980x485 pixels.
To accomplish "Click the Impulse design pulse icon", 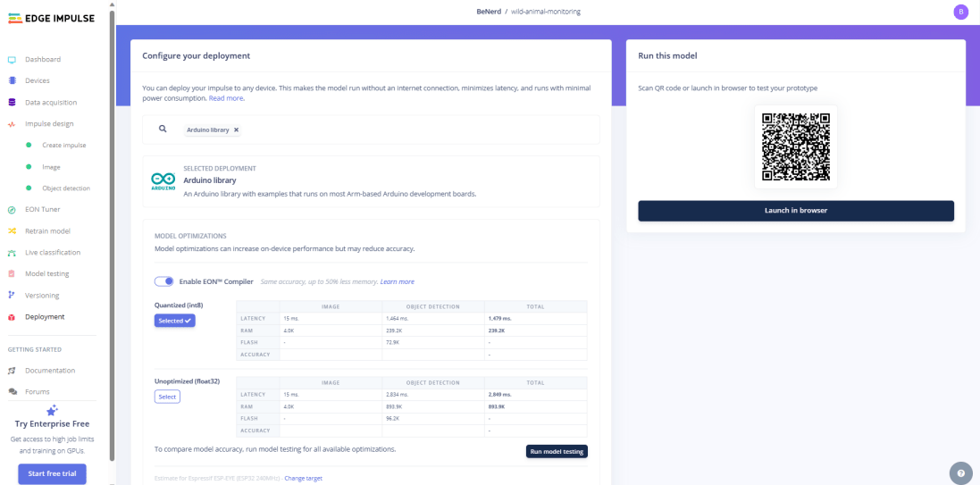I will pyautogui.click(x=12, y=124).
